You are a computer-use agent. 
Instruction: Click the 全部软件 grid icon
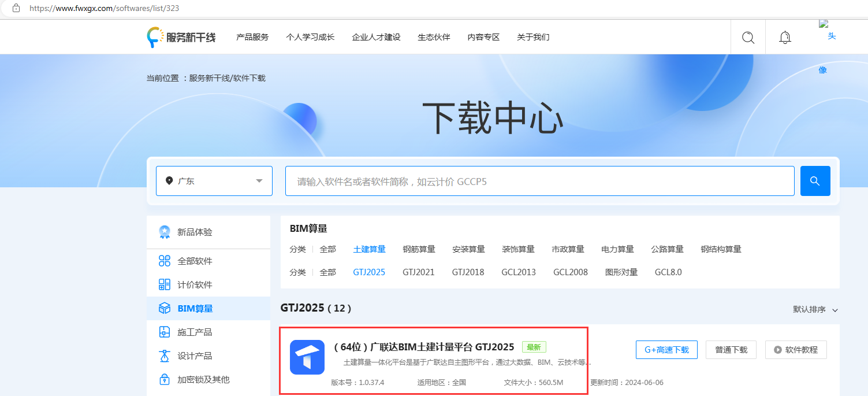[x=165, y=261]
